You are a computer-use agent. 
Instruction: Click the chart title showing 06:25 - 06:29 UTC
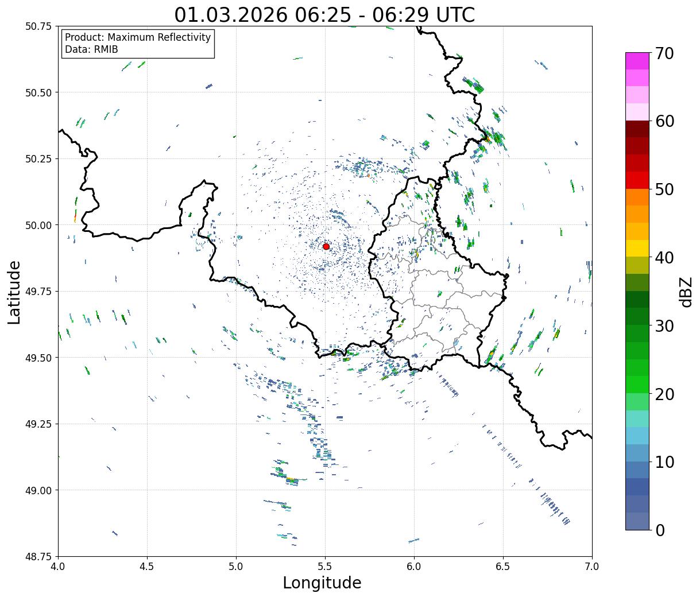pos(324,15)
